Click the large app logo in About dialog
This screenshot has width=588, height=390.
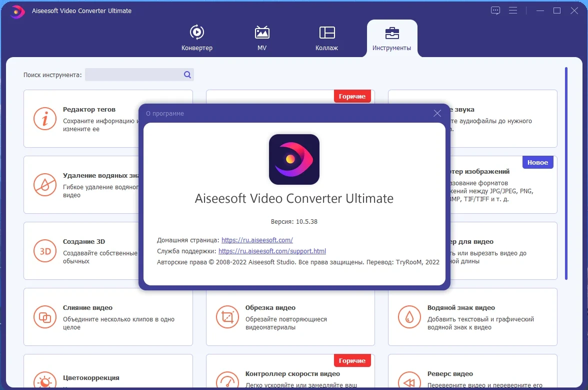tap(294, 159)
